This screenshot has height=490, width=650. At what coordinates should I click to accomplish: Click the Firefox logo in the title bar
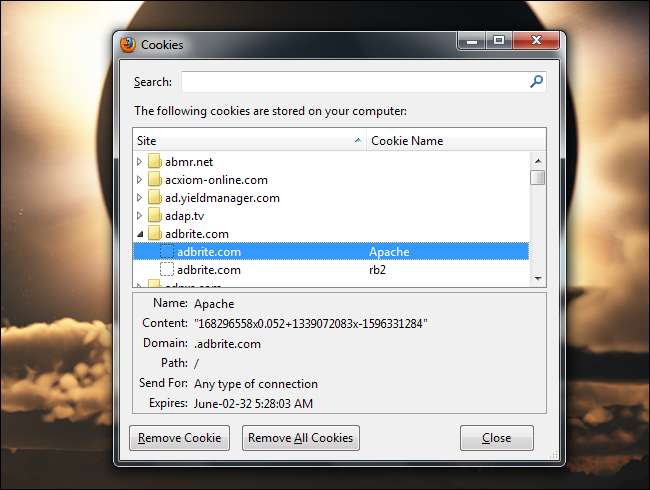(128, 44)
